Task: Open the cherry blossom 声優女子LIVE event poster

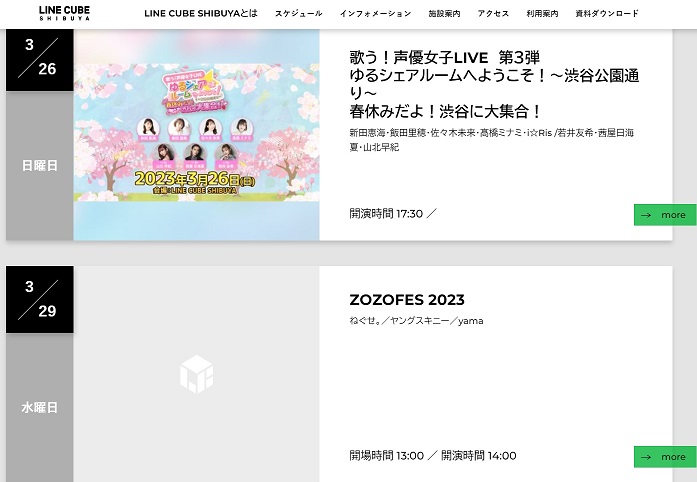Action: pyautogui.click(x=196, y=134)
